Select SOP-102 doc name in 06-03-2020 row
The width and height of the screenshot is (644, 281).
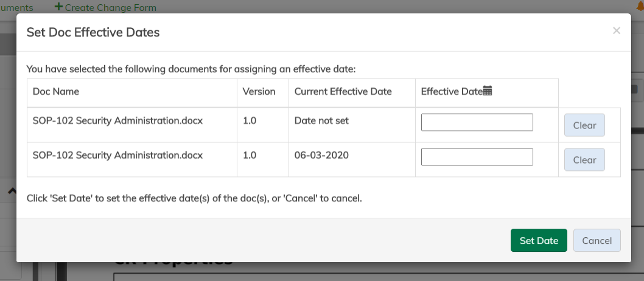click(117, 155)
